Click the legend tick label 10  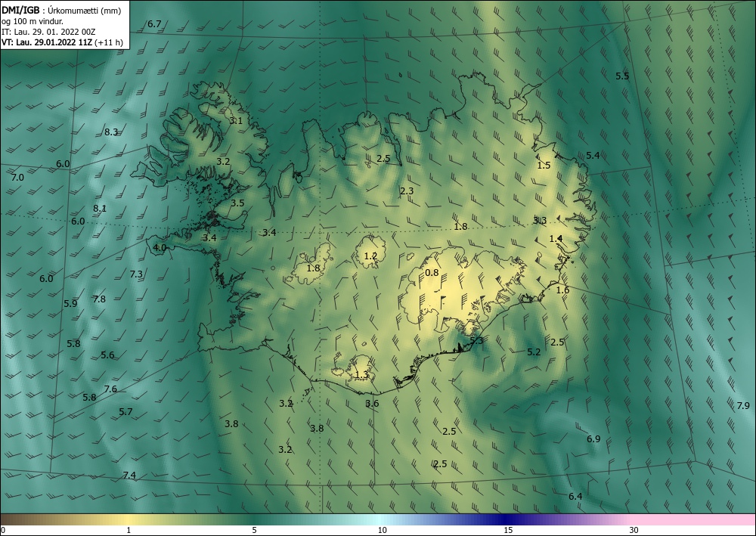383,531
